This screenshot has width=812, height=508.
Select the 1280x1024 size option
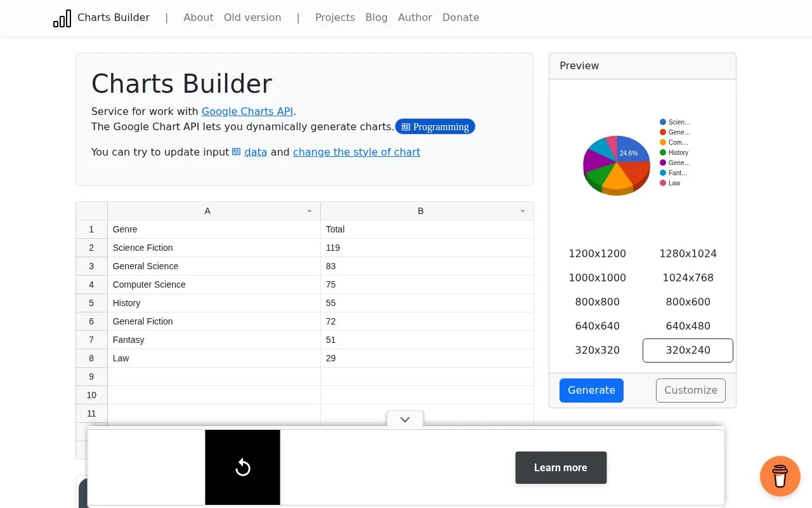click(688, 253)
